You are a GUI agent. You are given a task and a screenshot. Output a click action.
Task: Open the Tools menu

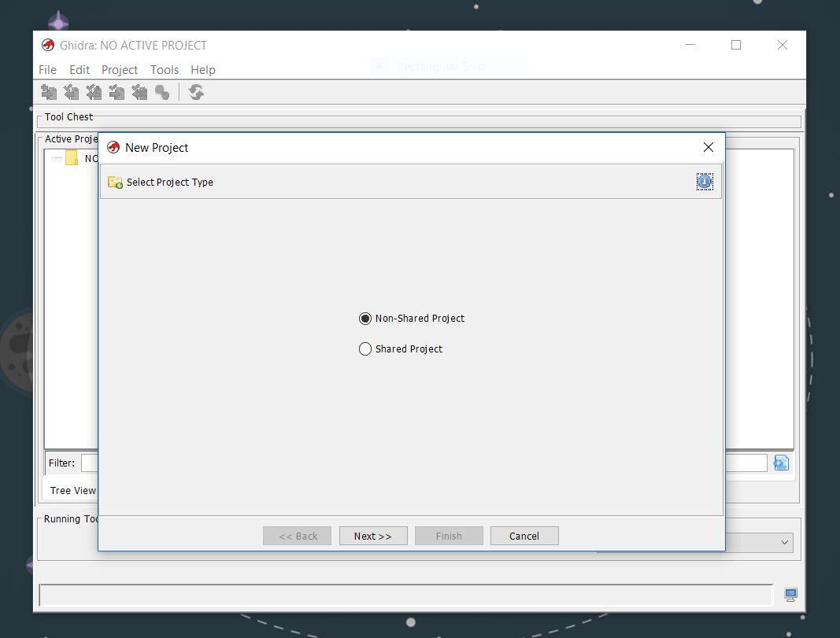[x=165, y=70]
